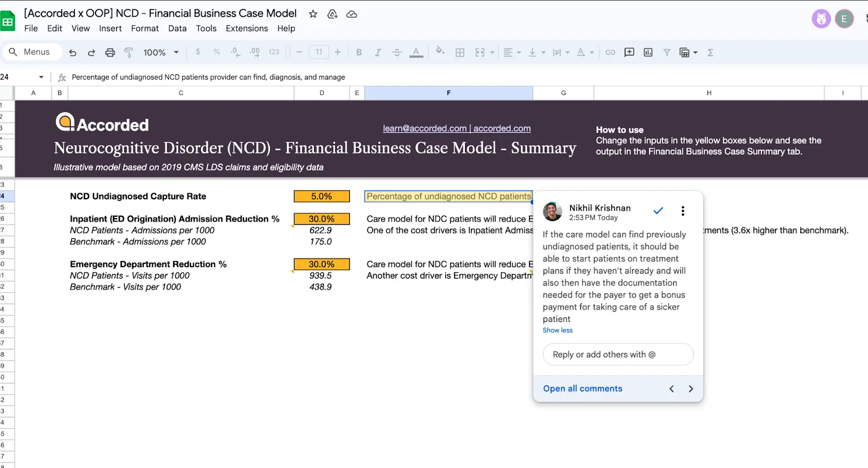Select column F header
Image resolution: width=868 pixels, height=468 pixels.
[x=449, y=93]
